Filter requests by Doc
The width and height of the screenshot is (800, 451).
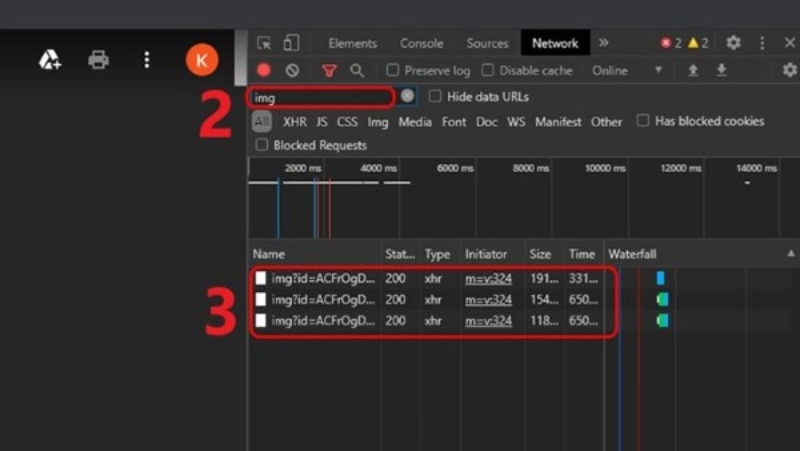tap(487, 122)
